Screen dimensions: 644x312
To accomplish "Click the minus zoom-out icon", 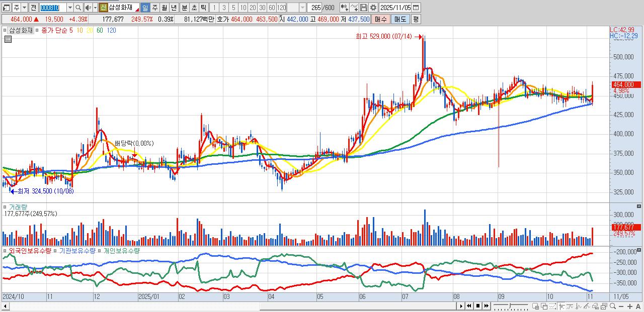I will pos(621,306).
